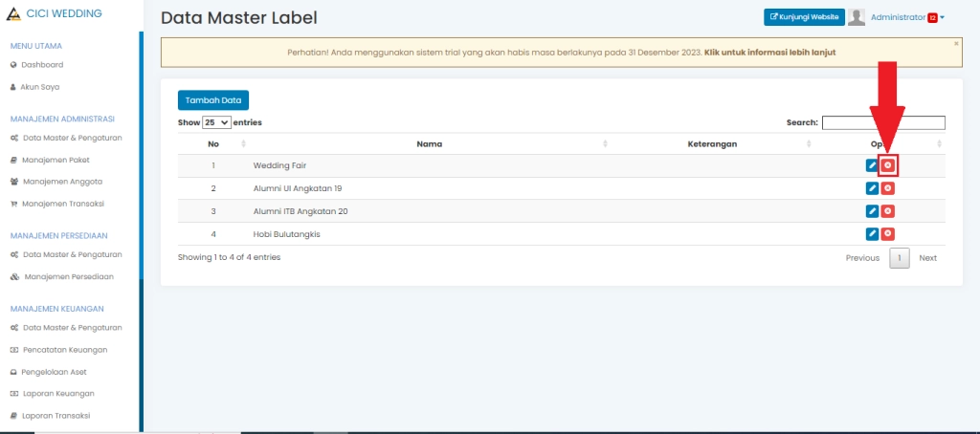980x434 pixels.
Task: Select the Hobi Bulutangkis cell
Action: [430, 234]
